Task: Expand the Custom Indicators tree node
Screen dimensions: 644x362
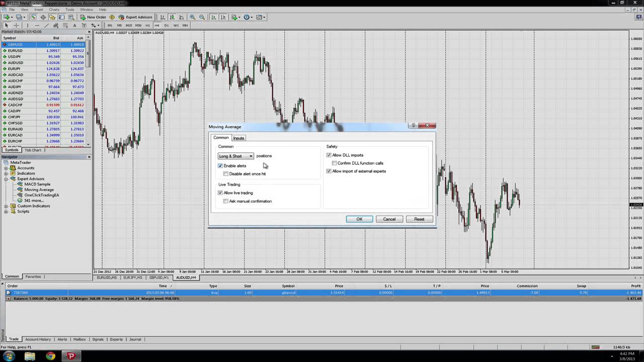Action: [6, 206]
